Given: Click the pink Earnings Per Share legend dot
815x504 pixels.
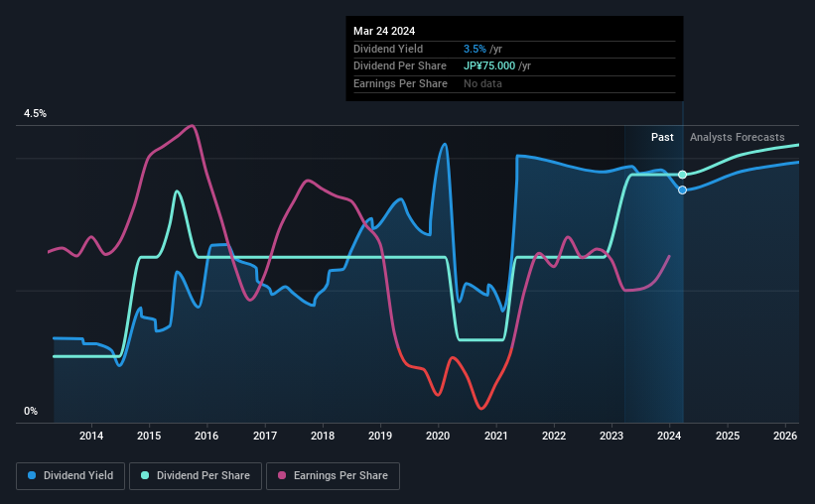Looking at the screenshot, I should [x=282, y=475].
